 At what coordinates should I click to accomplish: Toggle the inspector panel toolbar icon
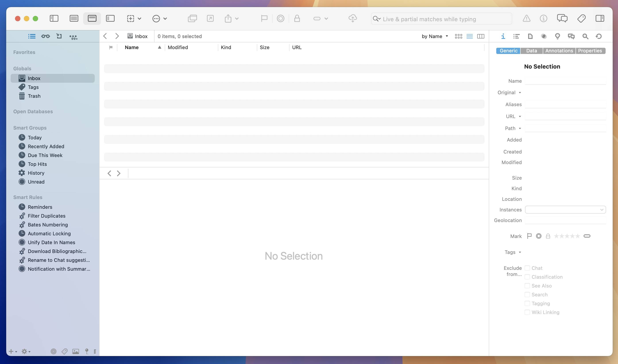[600, 18]
